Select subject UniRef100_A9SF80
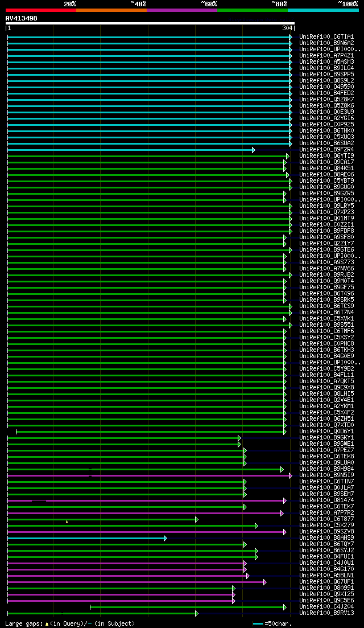The width and height of the screenshot is (364, 628). [326, 237]
